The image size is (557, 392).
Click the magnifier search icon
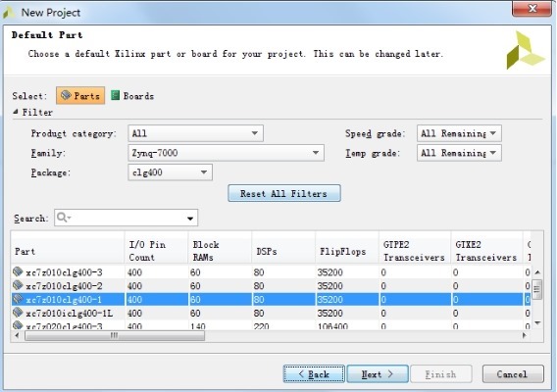pos(63,217)
